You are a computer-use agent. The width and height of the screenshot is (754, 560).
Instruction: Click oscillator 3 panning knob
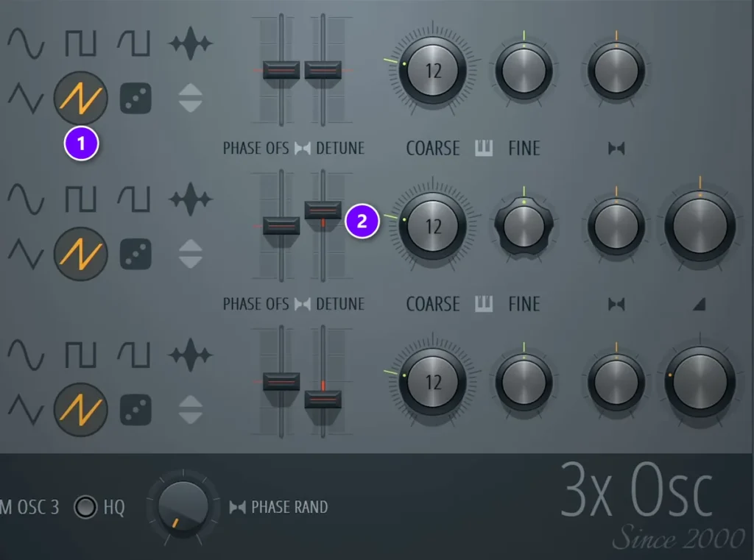tap(616, 383)
